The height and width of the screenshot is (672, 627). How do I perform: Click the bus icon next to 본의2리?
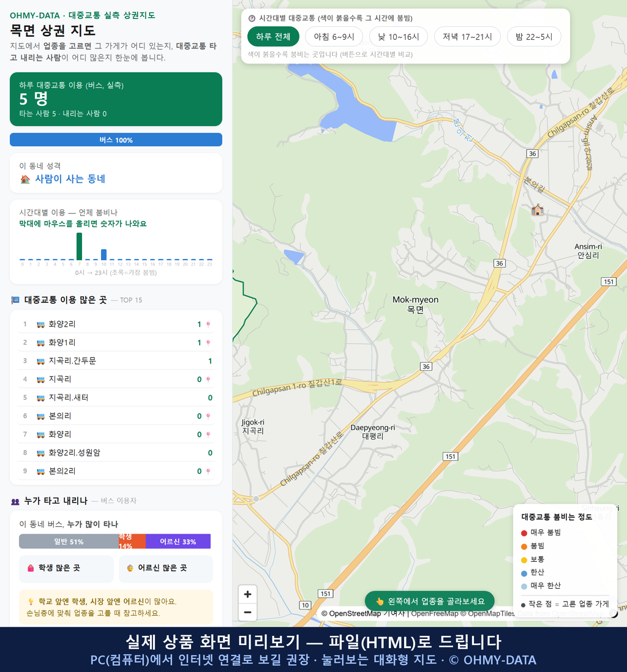coord(41,471)
